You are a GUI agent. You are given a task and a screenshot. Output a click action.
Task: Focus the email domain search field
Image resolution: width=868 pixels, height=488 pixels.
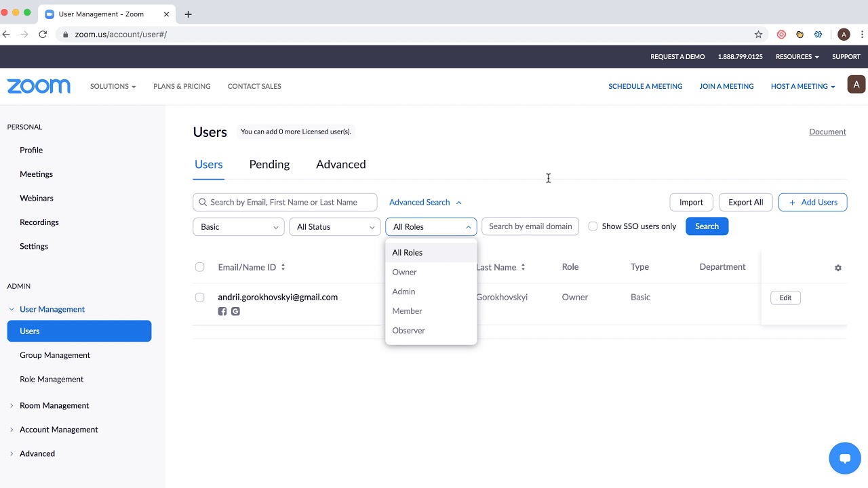[530, 226]
